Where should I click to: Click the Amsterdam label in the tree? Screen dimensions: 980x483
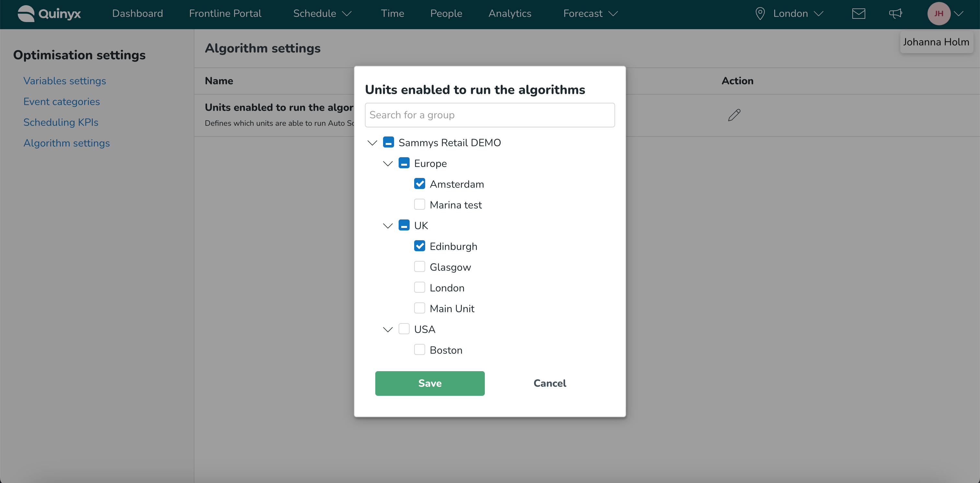[x=457, y=184]
